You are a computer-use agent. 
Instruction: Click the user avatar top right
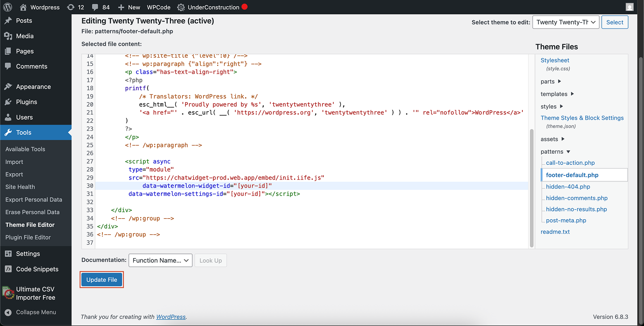[x=629, y=6]
